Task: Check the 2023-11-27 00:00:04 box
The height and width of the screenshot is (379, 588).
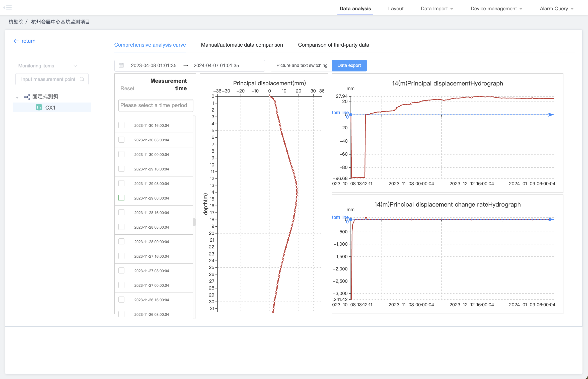Action: (121, 285)
